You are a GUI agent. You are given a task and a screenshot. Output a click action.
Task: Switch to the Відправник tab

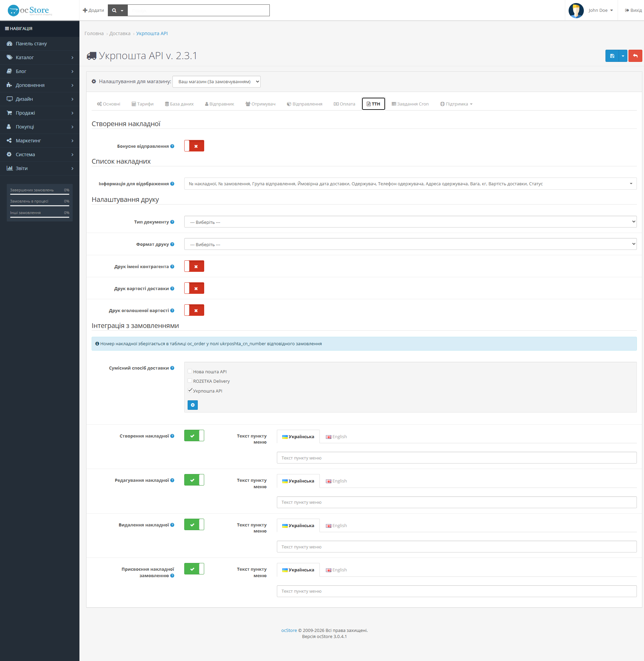(219, 104)
